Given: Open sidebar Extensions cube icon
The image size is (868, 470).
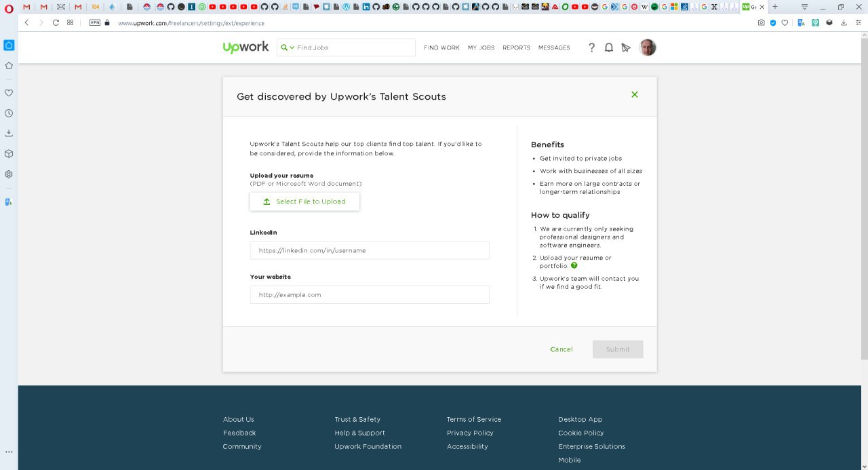Looking at the screenshot, I should pos(9,153).
